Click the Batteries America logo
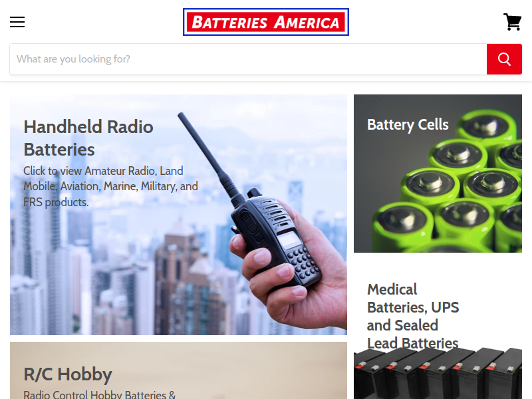Screen dimensions: 532x399 pos(265,22)
